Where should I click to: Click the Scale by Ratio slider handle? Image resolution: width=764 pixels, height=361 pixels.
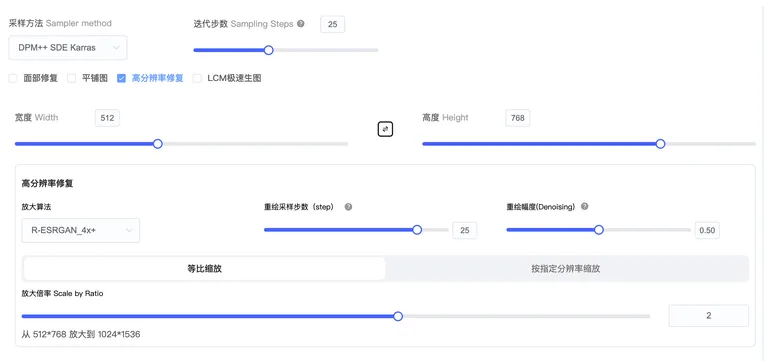click(398, 316)
